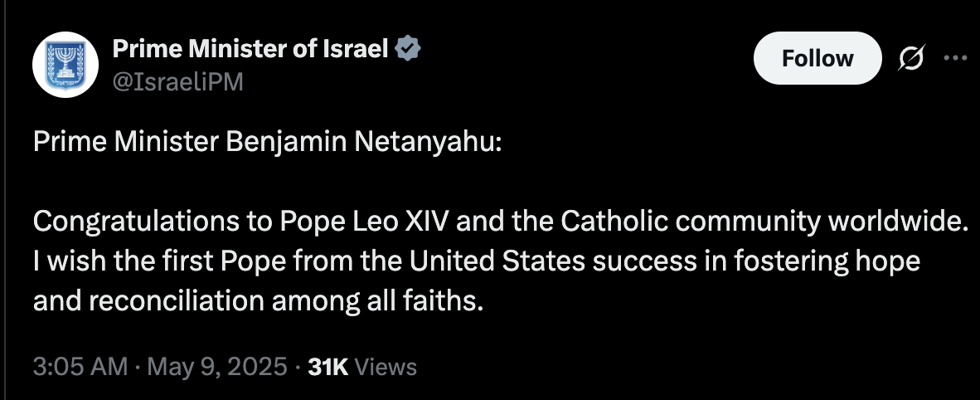
Task: Click the words 'Catholic community worldwide'
Action: [x=760, y=222]
